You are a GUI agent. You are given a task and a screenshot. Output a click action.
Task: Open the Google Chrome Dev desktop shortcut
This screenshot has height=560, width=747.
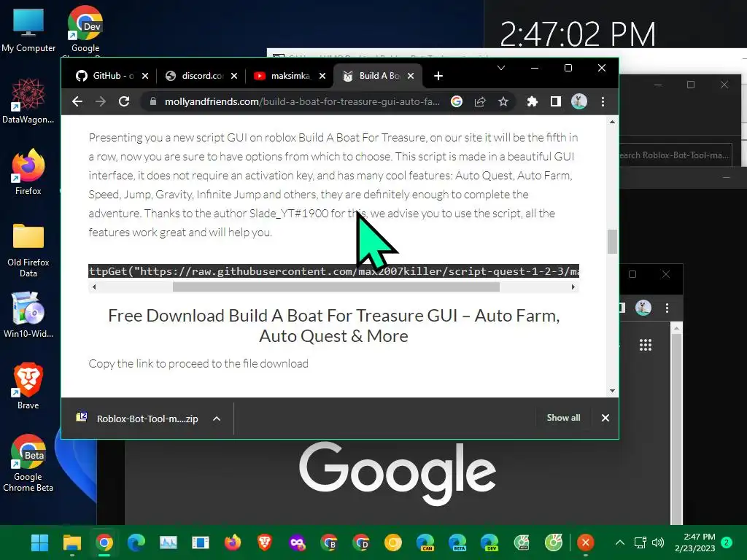pyautogui.click(x=85, y=31)
